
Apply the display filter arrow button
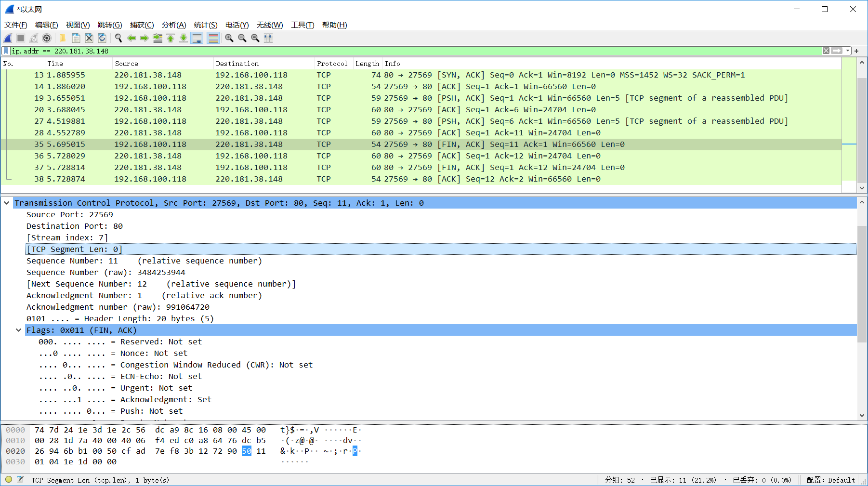(837, 51)
